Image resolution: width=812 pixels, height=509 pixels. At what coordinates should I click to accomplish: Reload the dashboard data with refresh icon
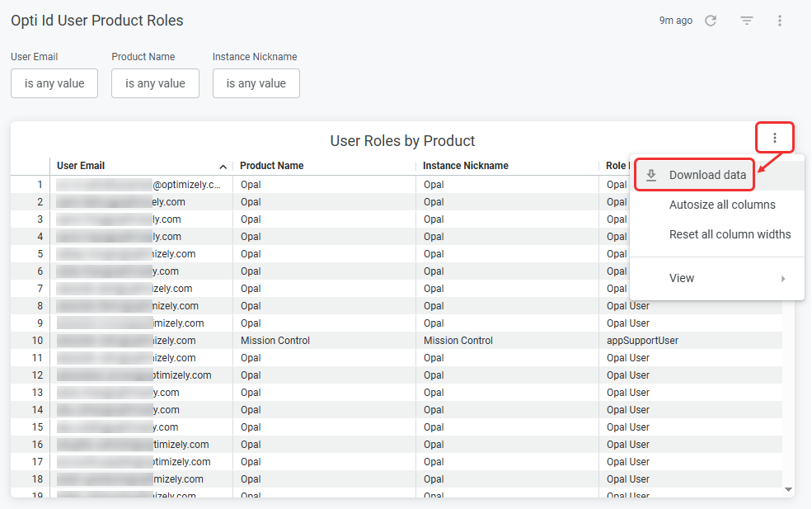tap(711, 21)
